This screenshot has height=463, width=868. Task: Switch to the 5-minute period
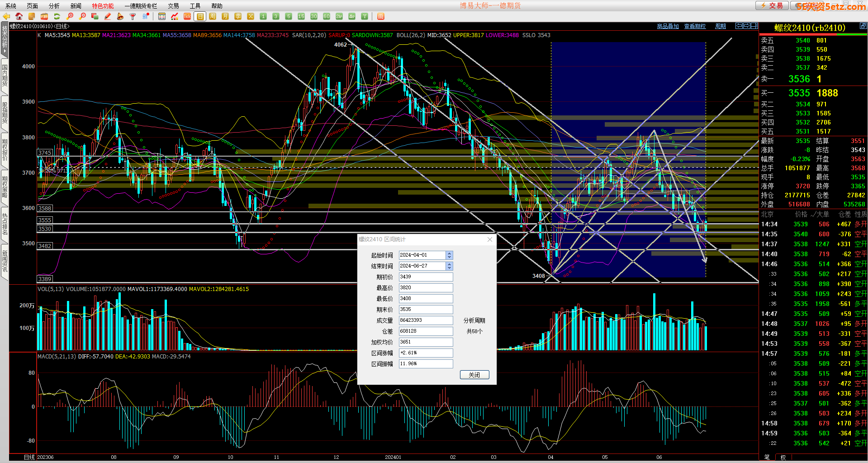coord(289,16)
